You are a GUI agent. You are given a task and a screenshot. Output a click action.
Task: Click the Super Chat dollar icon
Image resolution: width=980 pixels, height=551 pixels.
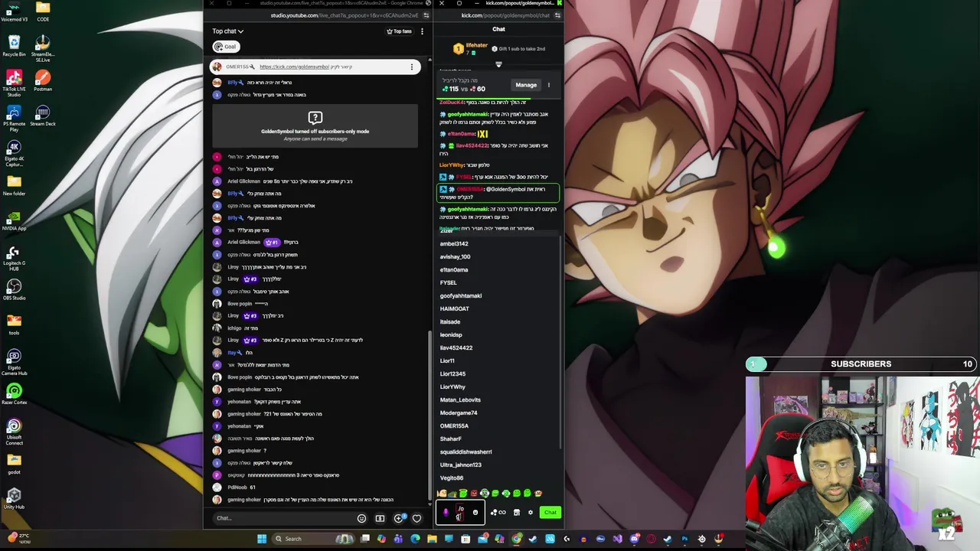tap(380, 518)
